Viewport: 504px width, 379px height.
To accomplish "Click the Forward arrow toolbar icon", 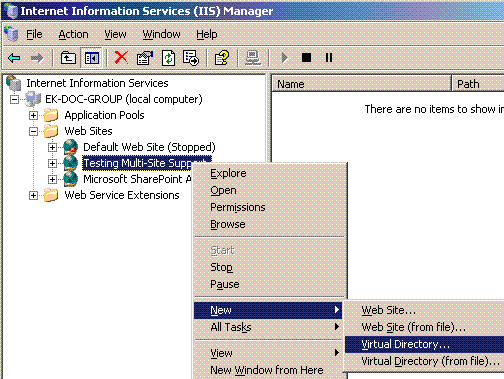I will (37, 58).
